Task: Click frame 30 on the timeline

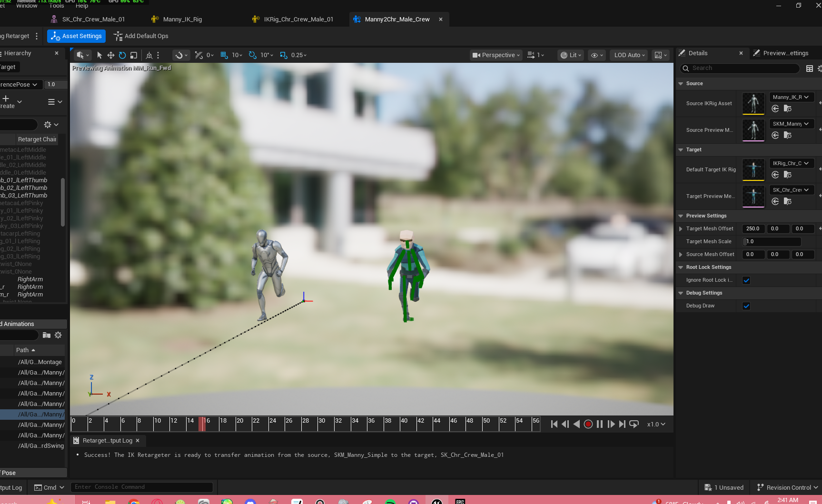Action: point(322,421)
